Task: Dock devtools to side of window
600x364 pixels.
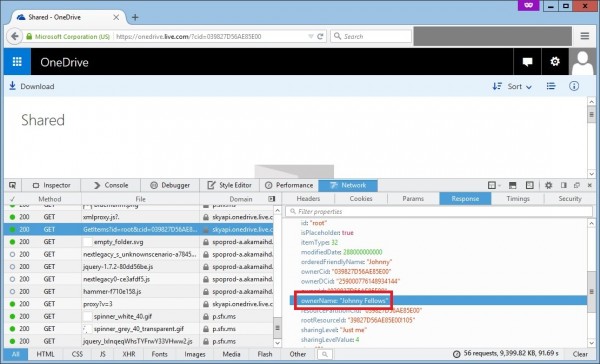Action: coord(564,185)
